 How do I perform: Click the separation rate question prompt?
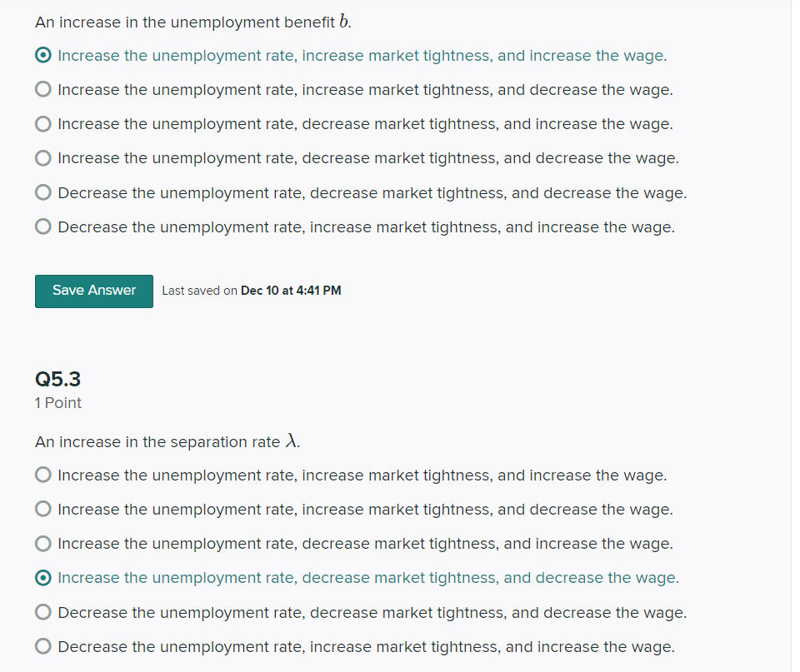pyautogui.click(x=167, y=441)
